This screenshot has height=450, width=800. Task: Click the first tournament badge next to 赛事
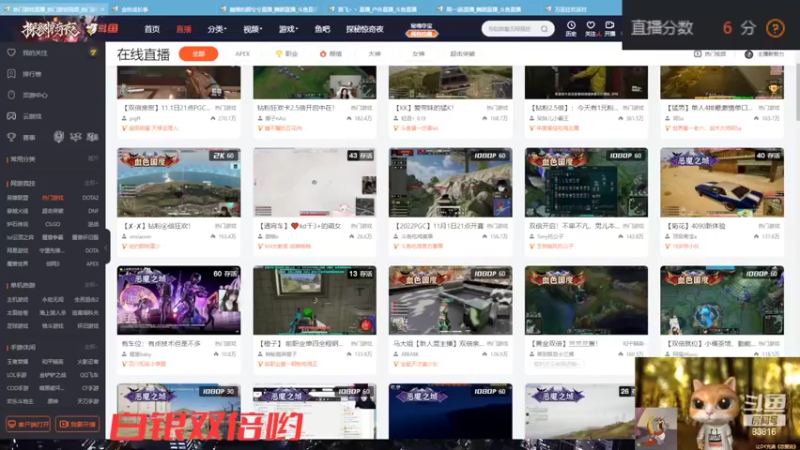pos(59,137)
